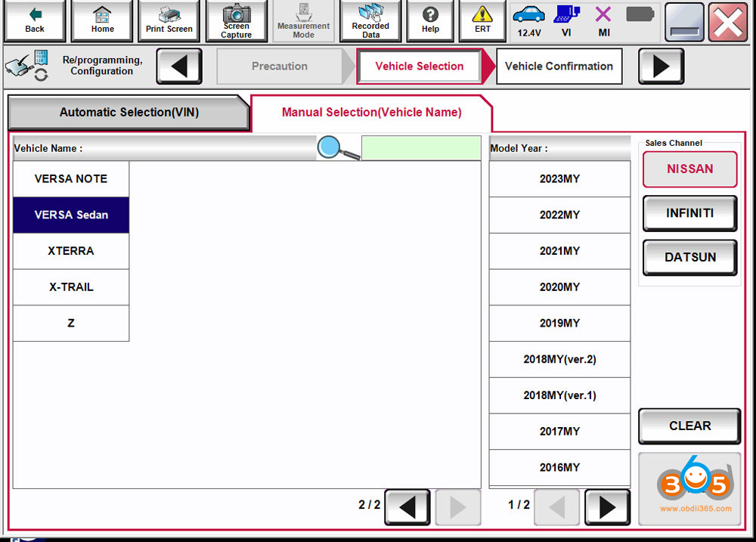This screenshot has height=542, width=756.
Task: Select VERSA NOTE vehicle
Action: pos(71,179)
